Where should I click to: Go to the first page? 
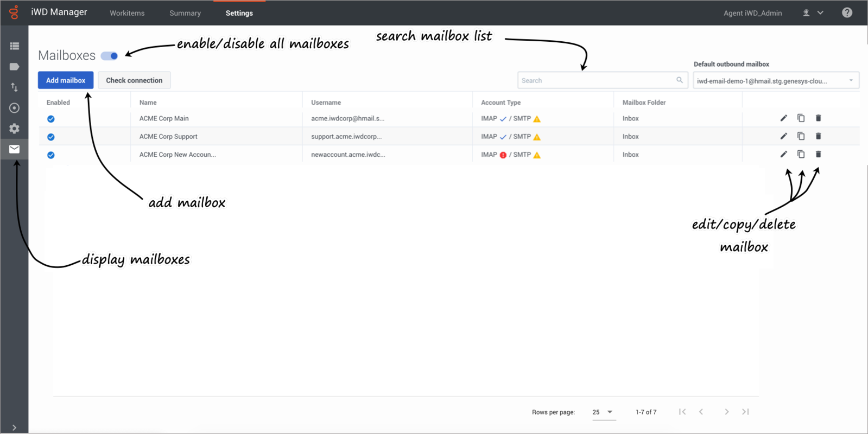(682, 412)
